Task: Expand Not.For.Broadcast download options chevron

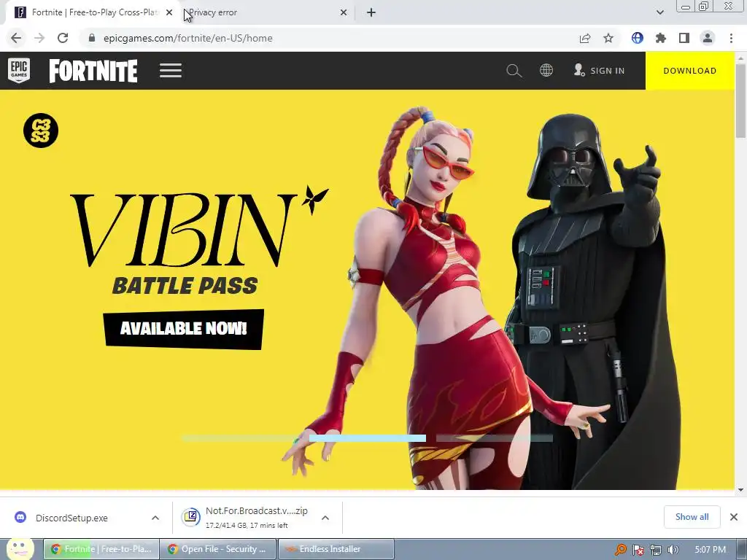Action: 325,518
